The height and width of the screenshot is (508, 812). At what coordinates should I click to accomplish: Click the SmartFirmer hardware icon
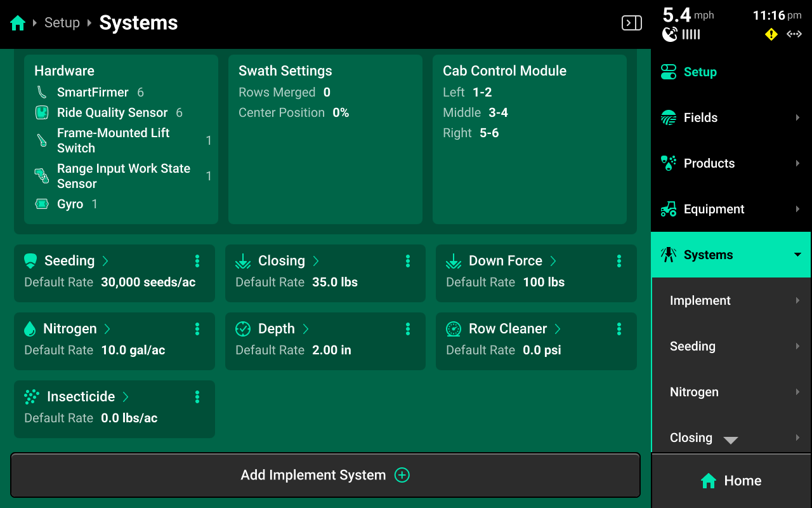coord(42,92)
